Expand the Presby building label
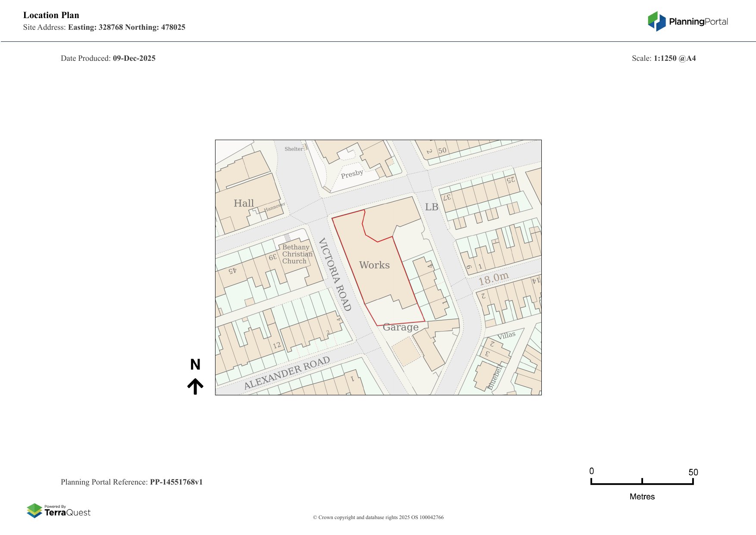This screenshot has width=756, height=535. (x=352, y=173)
